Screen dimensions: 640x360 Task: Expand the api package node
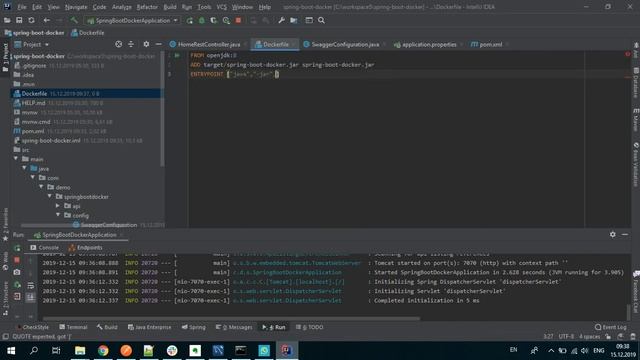[x=58, y=206]
